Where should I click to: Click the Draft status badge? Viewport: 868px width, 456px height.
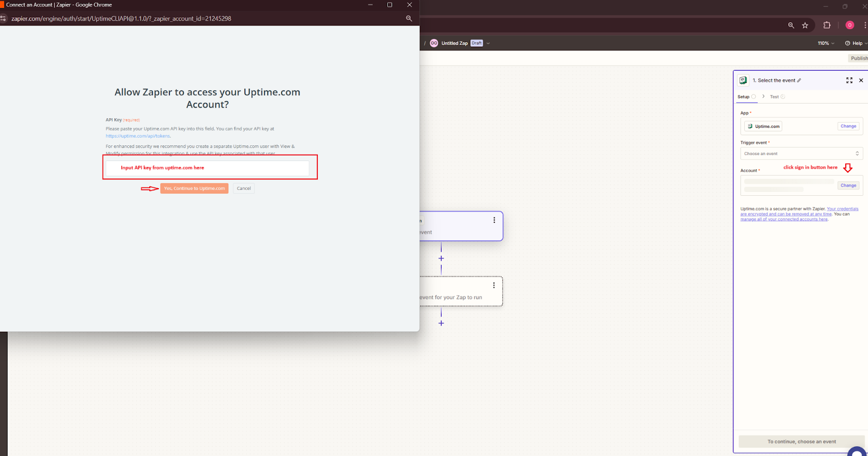477,43
